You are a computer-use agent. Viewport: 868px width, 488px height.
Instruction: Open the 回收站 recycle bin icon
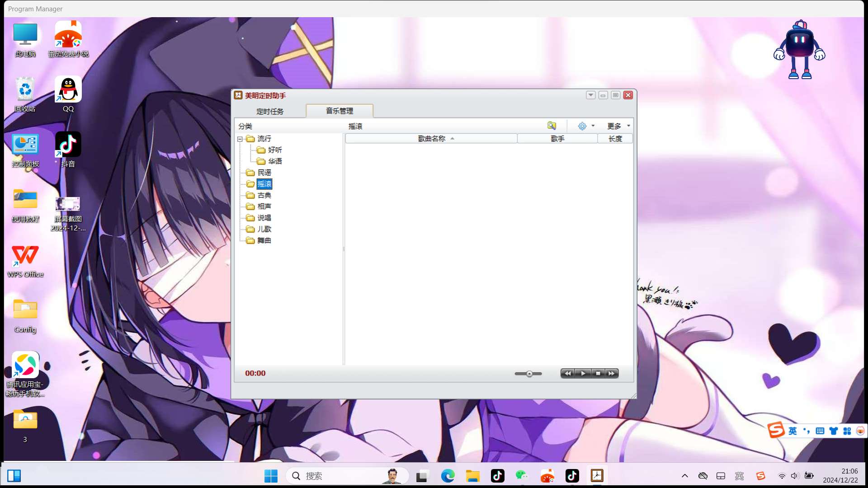[x=25, y=95]
